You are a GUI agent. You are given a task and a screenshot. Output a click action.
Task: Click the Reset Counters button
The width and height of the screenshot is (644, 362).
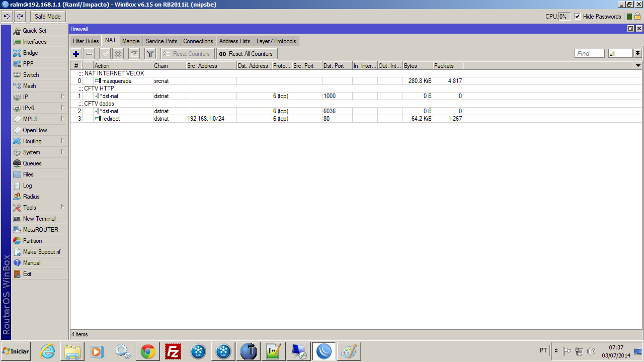click(187, 54)
